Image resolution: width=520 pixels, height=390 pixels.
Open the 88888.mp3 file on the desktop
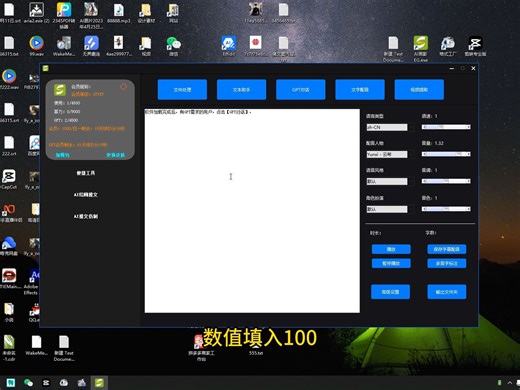tap(119, 13)
